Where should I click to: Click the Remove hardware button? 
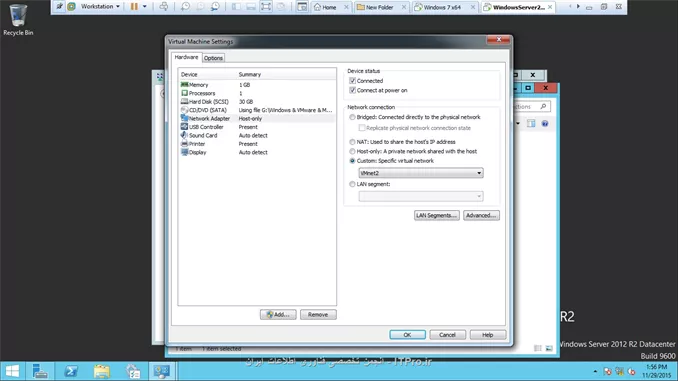pos(318,314)
